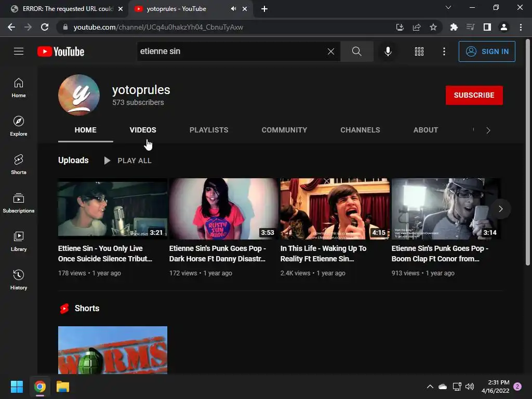Select the channel Home tab

pos(86,130)
